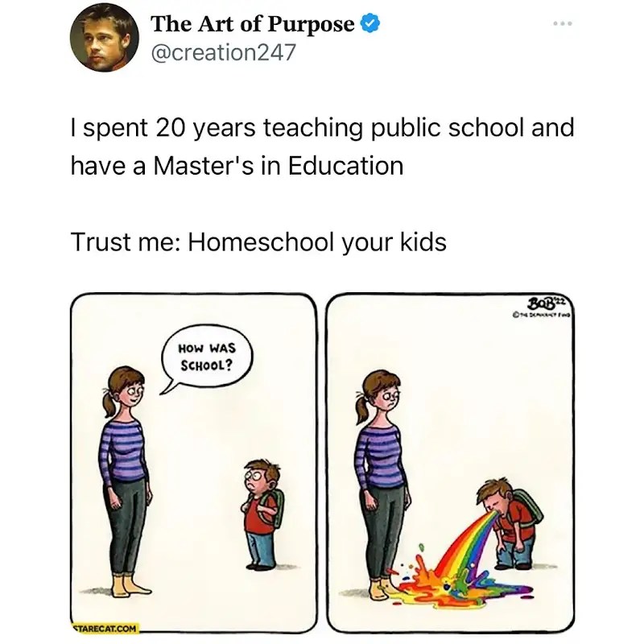Click the boy with backpack in left panel
This screenshot has height=644, width=644.
[262, 515]
